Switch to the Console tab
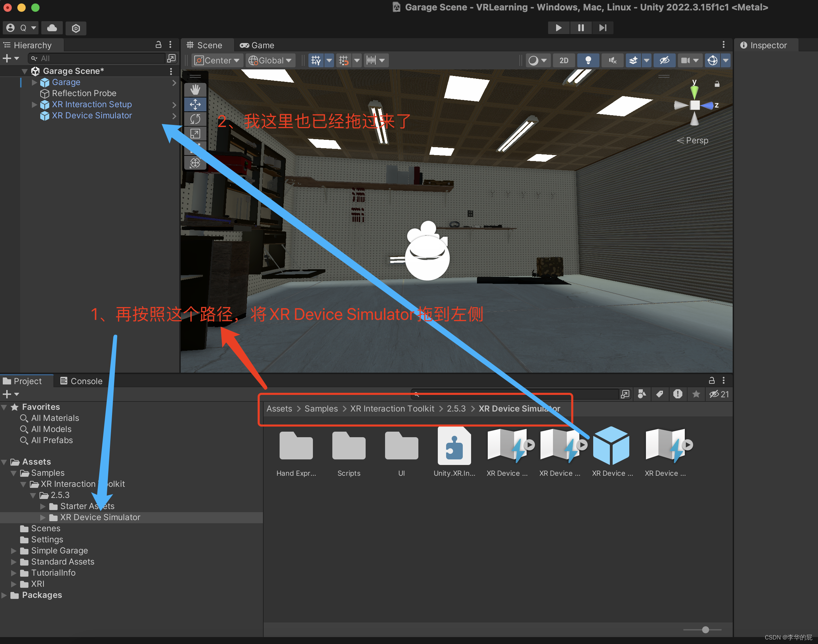The height and width of the screenshot is (644, 818). pyautogui.click(x=82, y=381)
